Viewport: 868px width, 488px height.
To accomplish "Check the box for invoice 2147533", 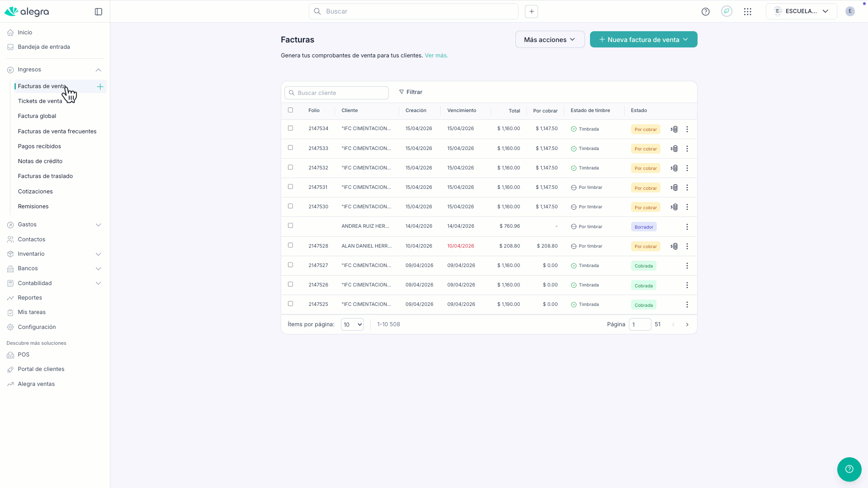I will pos(291,148).
